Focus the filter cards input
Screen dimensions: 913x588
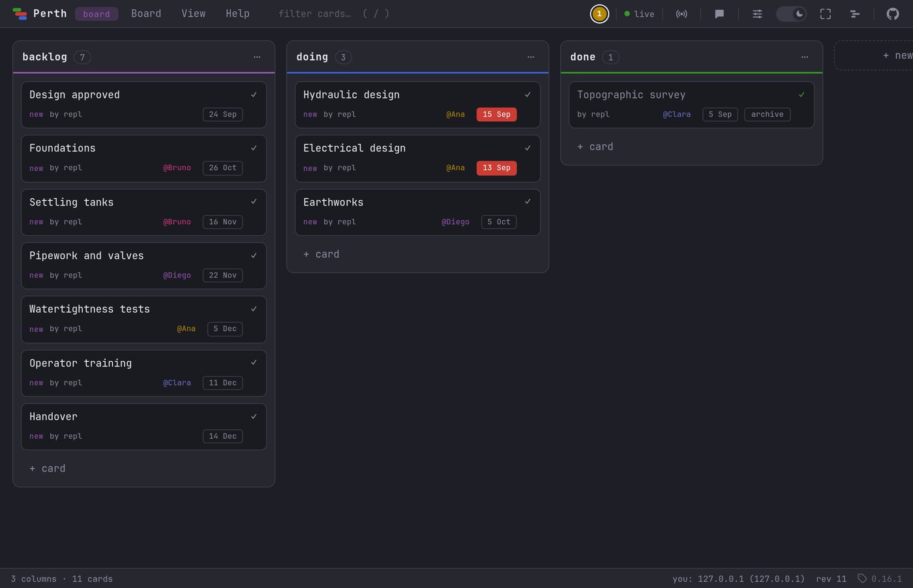tap(333, 14)
